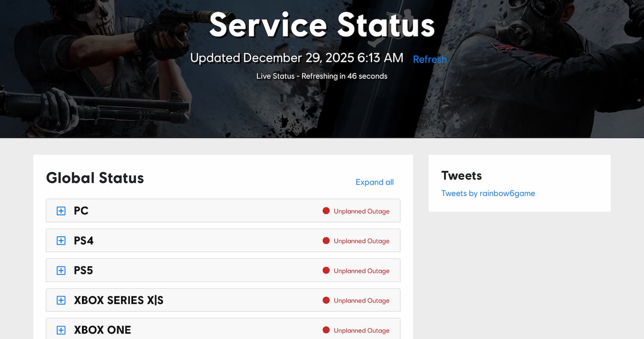The width and height of the screenshot is (644, 339).
Task: Click the red outage dot for PS5
Action: click(326, 271)
